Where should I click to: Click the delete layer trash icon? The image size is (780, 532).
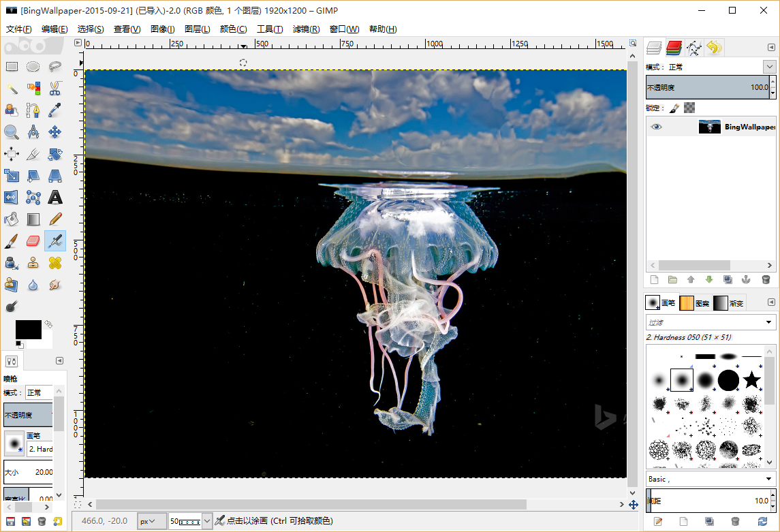point(766,280)
